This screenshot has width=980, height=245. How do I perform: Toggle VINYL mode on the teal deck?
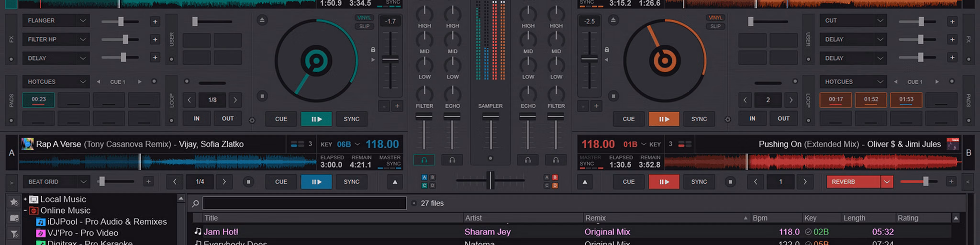click(x=364, y=18)
